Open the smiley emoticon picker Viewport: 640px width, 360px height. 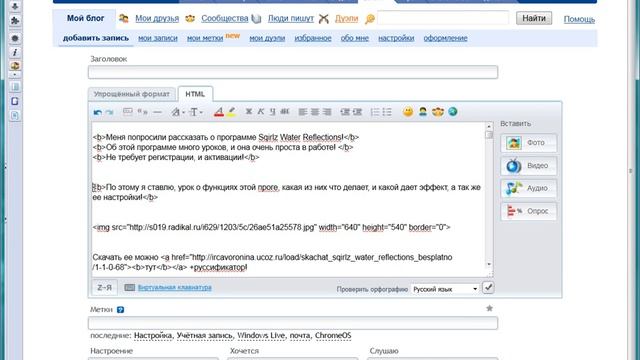pos(408,112)
